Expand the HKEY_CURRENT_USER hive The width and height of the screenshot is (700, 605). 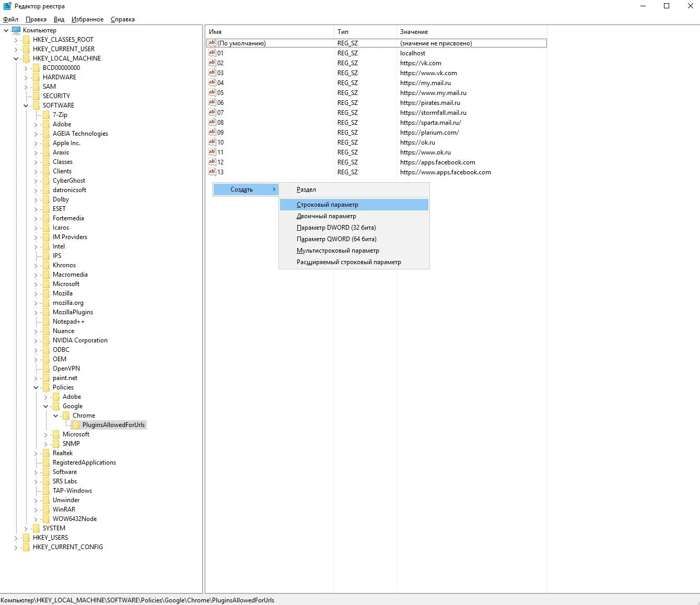tap(16, 49)
